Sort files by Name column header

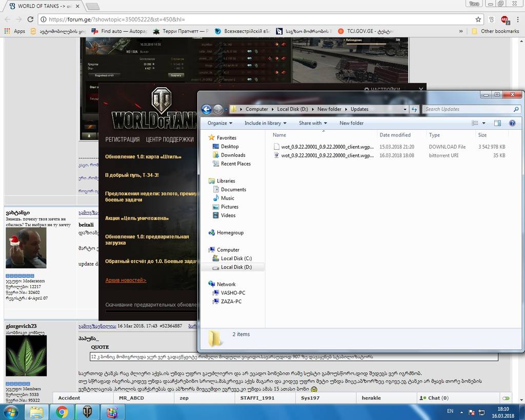coord(279,135)
